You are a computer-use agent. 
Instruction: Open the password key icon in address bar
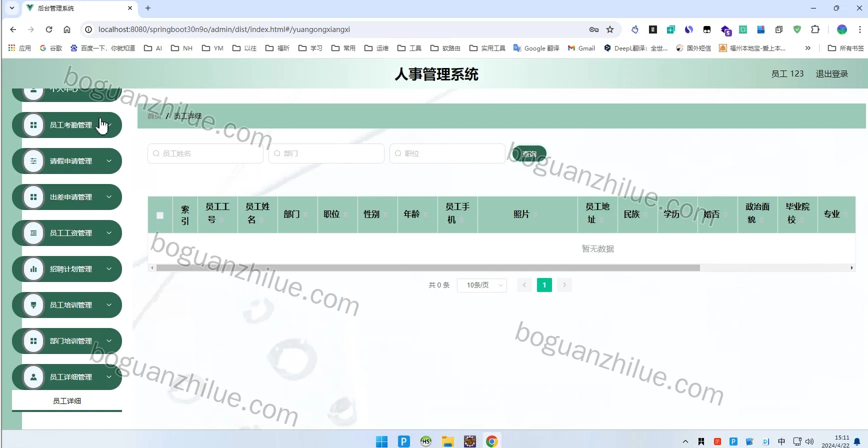click(594, 29)
